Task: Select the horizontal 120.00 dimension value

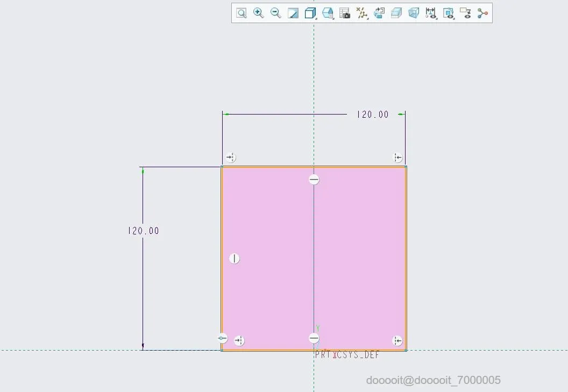Action: pos(373,115)
